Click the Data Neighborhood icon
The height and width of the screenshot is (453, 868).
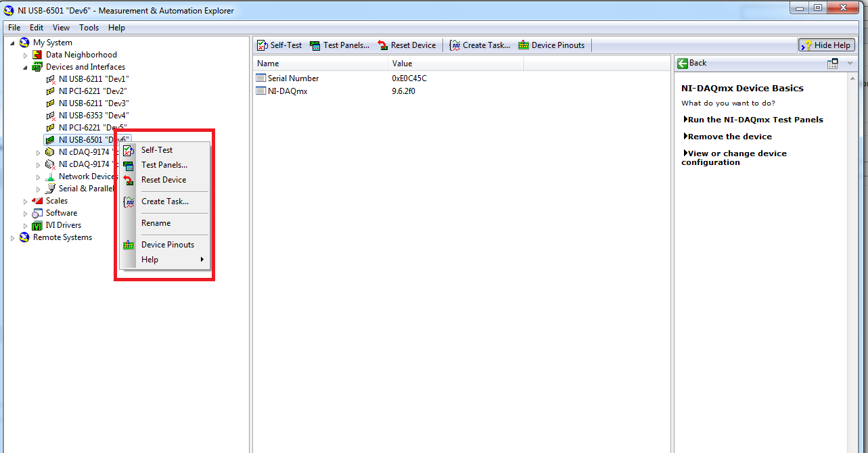point(38,55)
